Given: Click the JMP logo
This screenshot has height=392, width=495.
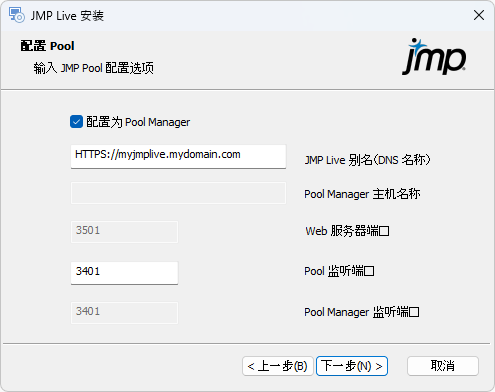Looking at the screenshot, I should [434, 57].
